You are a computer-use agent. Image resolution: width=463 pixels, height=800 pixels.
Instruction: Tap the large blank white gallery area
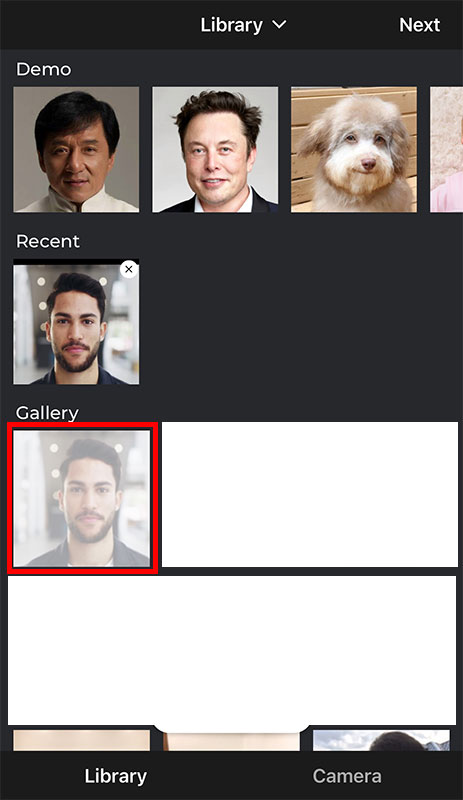232,651
